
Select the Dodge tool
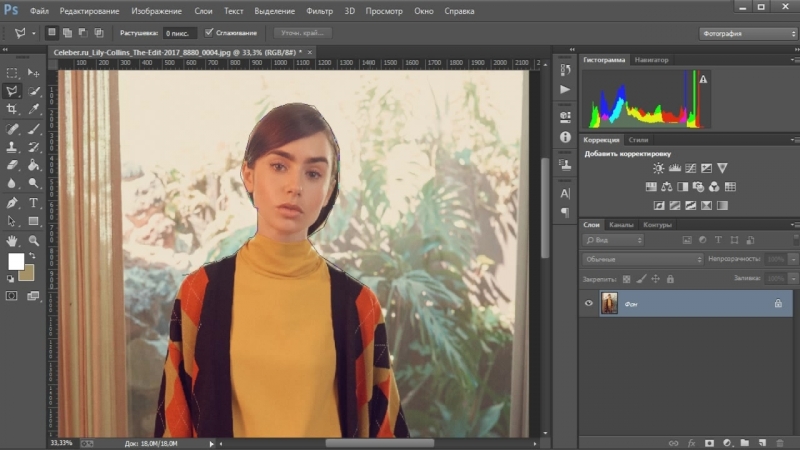34,183
